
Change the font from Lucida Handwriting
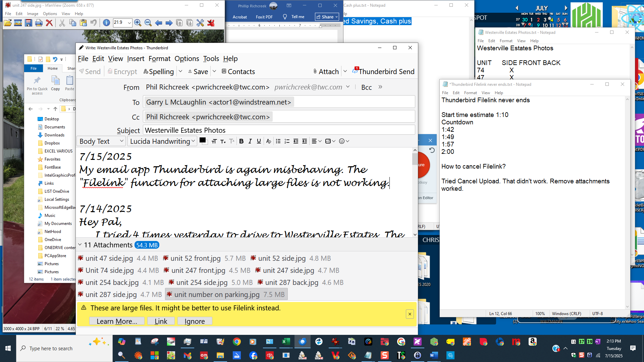point(160,141)
